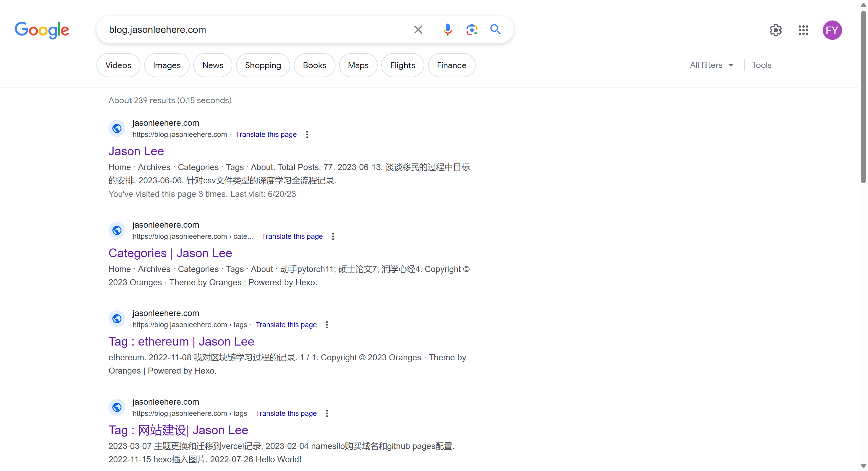This screenshot has width=868, height=471.
Task: Open three-dot menu for Tag 网站建设 result
Action: 326,413
